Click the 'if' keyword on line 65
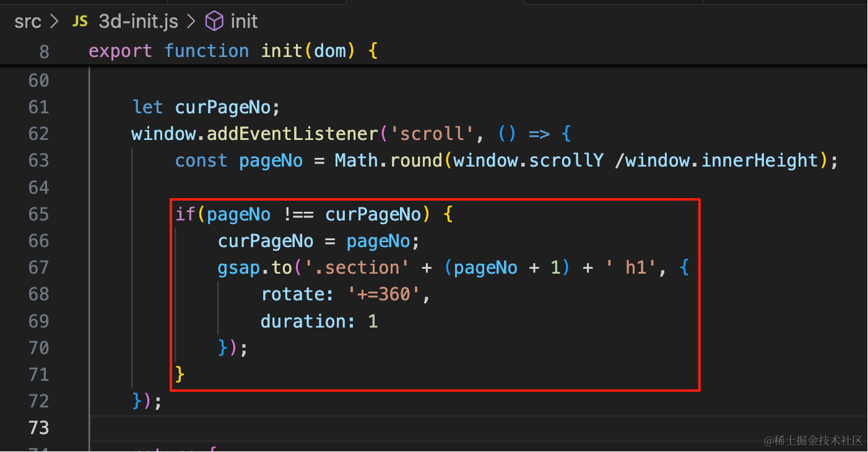 [186, 214]
